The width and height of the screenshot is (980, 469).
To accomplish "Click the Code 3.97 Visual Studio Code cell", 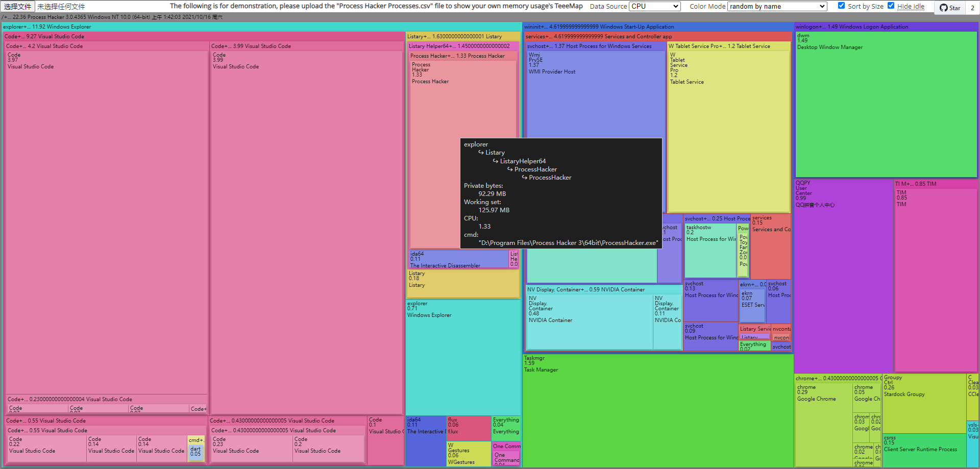I will pos(107,222).
